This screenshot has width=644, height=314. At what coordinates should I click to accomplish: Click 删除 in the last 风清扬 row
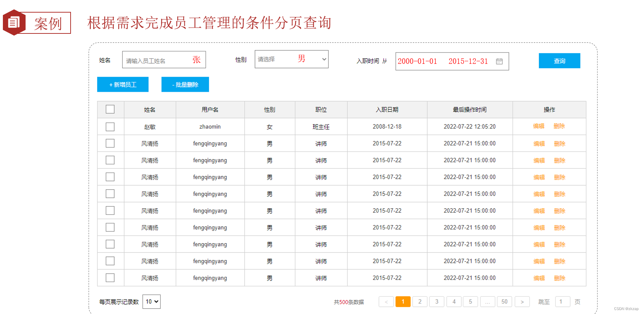560,278
